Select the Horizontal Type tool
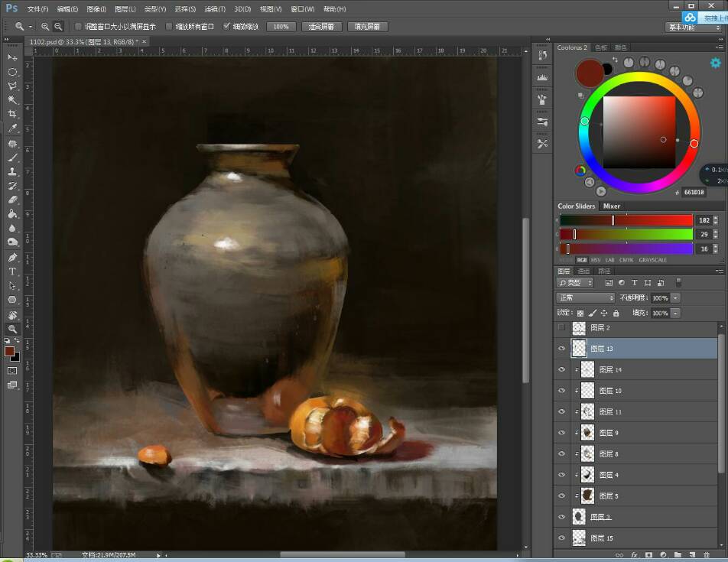The height and width of the screenshot is (562, 728). [x=12, y=271]
